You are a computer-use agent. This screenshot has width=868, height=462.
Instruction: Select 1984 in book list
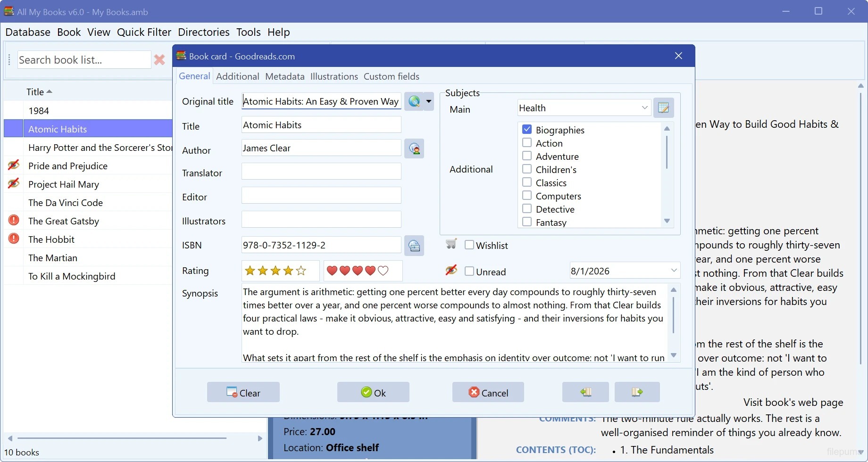[39, 111]
